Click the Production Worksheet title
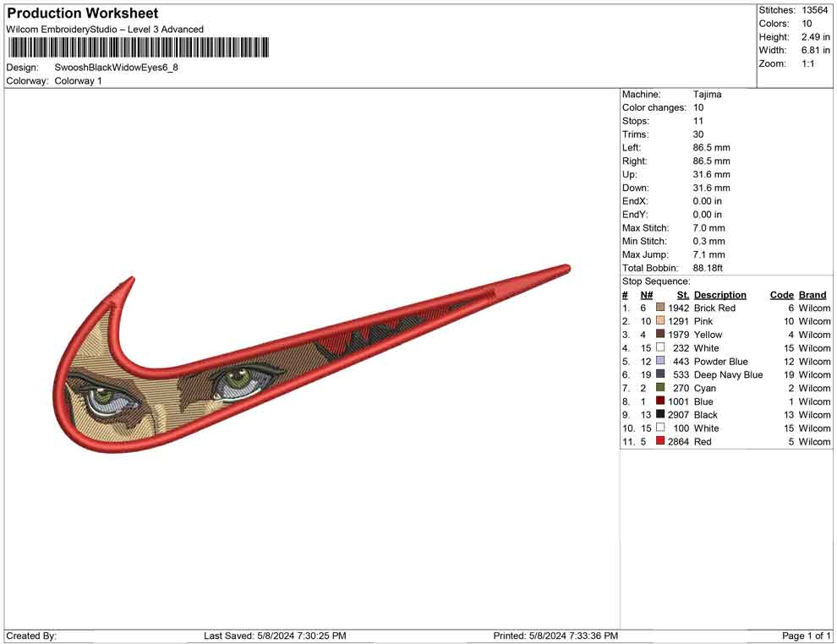Viewport: 837px width, 644px height. (x=83, y=14)
